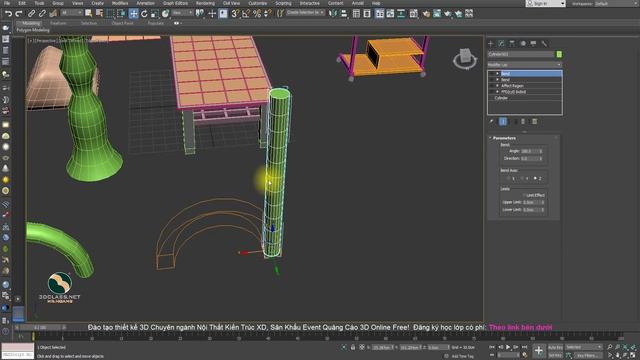Open the Rendering menu
This screenshot has width=640, height=360.
coord(205,3)
